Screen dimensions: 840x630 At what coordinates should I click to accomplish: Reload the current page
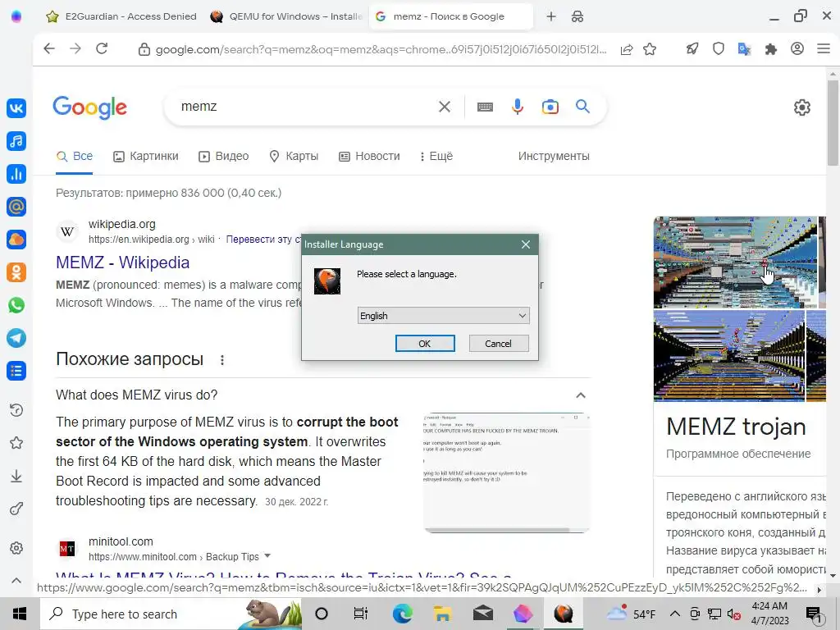[102, 48]
